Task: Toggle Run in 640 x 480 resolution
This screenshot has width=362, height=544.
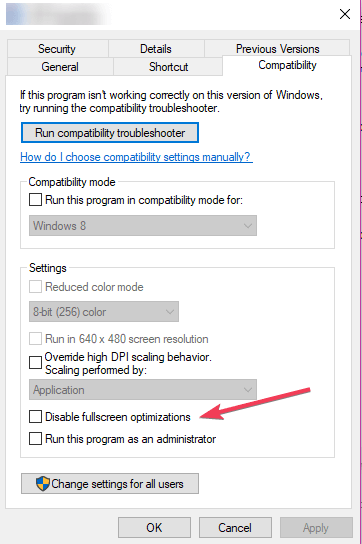Action: 35,339
